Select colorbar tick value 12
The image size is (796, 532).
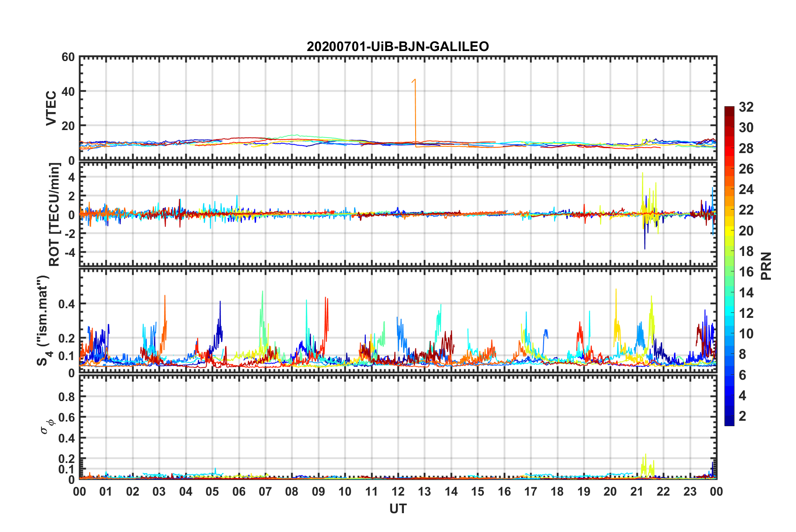tap(746, 313)
